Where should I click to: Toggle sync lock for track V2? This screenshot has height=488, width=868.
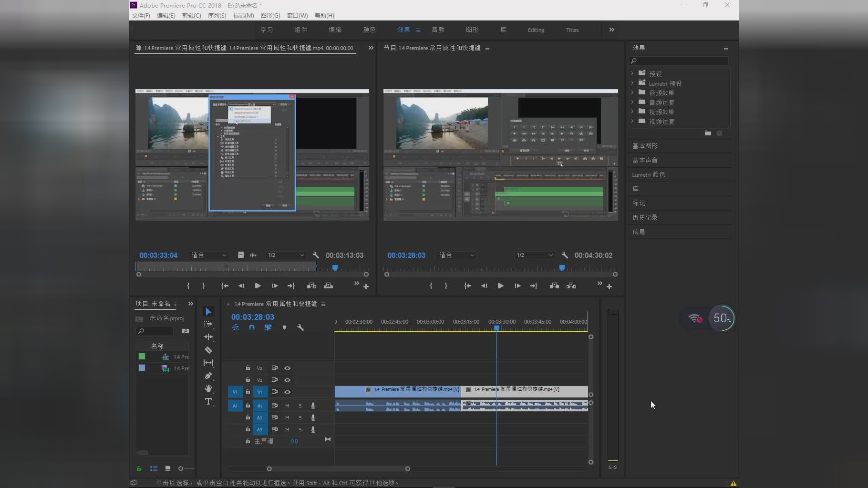[274, 380]
